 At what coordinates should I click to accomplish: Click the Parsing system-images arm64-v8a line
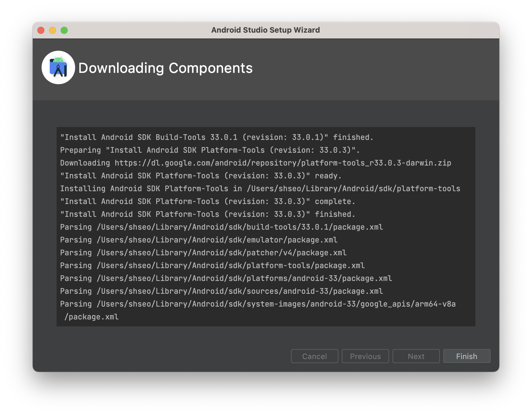click(258, 304)
